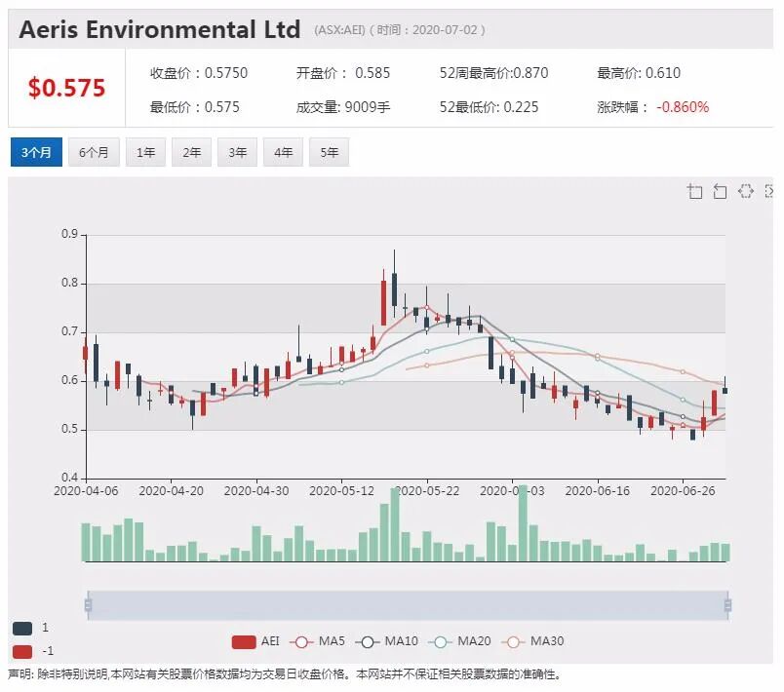The height and width of the screenshot is (692, 784).
Task: Click the restore chart toolbox icon
Action: point(746,191)
